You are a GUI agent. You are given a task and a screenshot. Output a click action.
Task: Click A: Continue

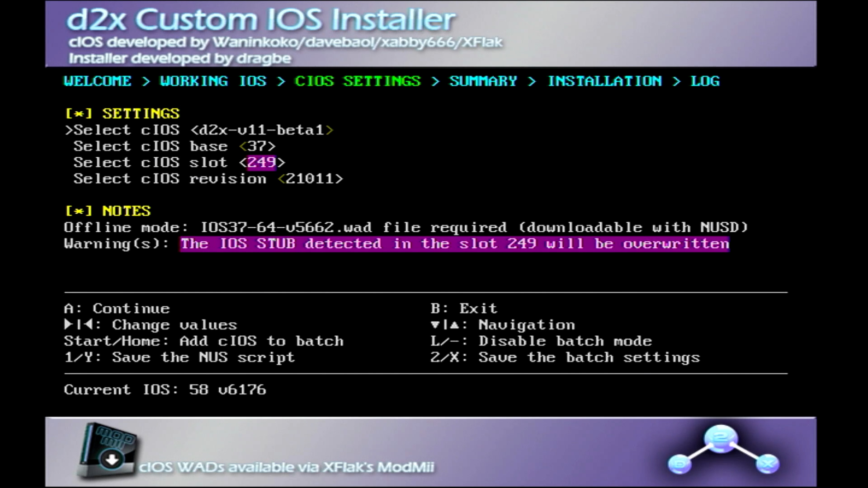click(117, 308)
